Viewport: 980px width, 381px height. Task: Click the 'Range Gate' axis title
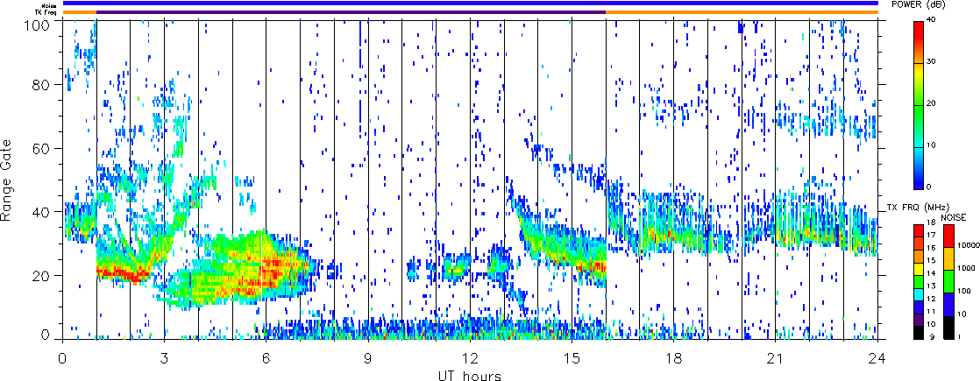[x=7, y=181]
